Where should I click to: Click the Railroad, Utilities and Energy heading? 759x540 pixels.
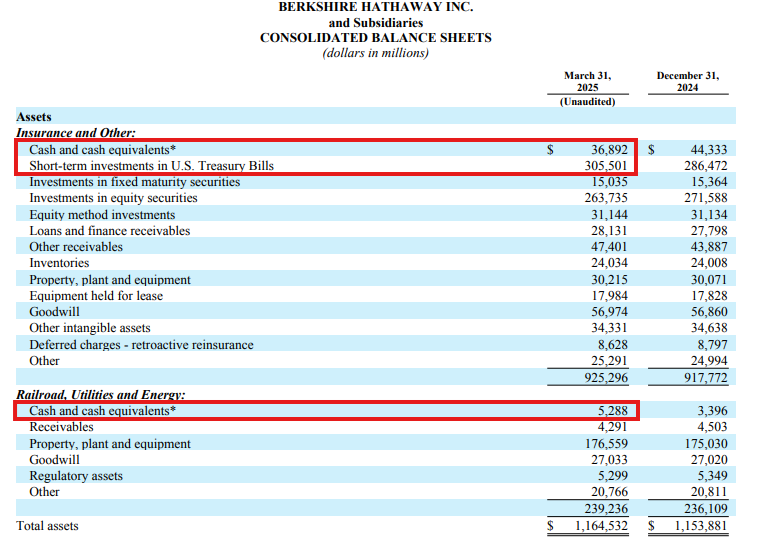(101, 395)
